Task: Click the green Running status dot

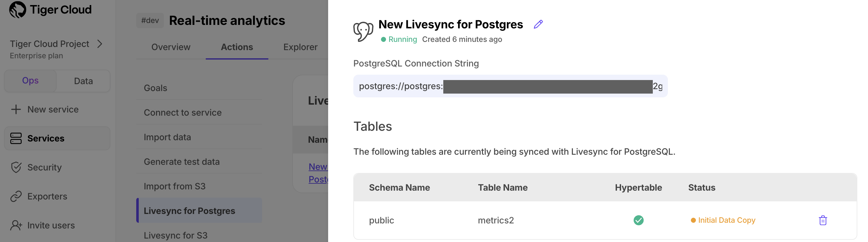Action: tap(383, 39)
